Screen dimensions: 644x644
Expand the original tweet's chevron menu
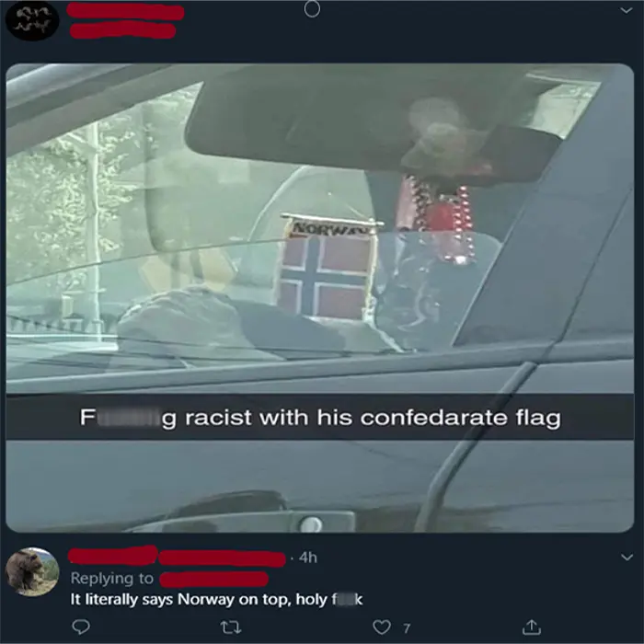(x=627, y=10)
